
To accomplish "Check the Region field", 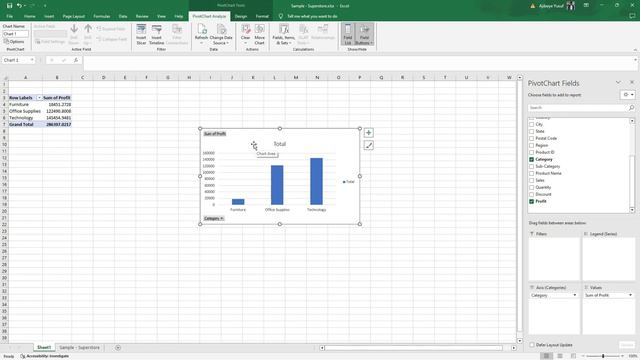I will coord(531,145).
